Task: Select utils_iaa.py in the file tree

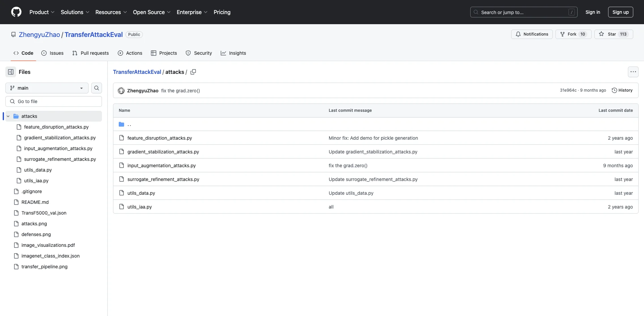Action: click(x=36, y=181)
